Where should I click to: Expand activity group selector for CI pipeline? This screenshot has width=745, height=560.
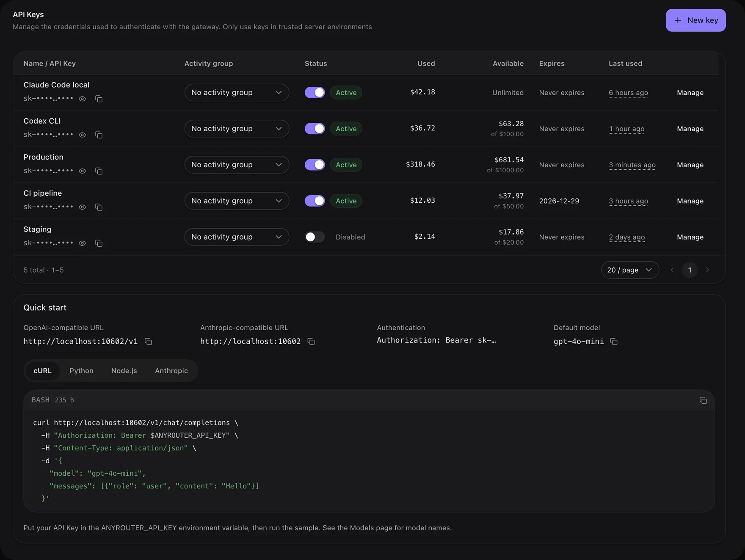point(237,201)
